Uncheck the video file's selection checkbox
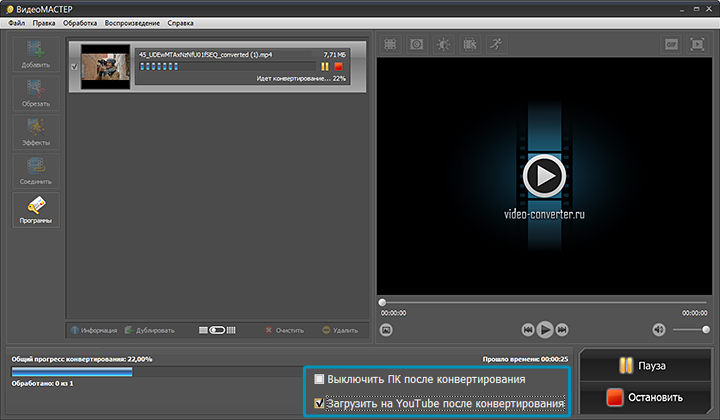 point(75,66)
